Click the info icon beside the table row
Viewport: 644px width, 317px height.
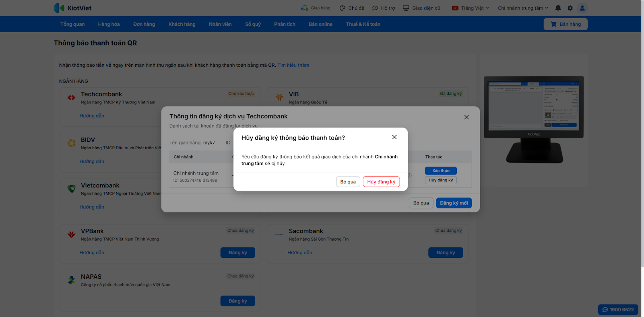(x=410, y=175)
